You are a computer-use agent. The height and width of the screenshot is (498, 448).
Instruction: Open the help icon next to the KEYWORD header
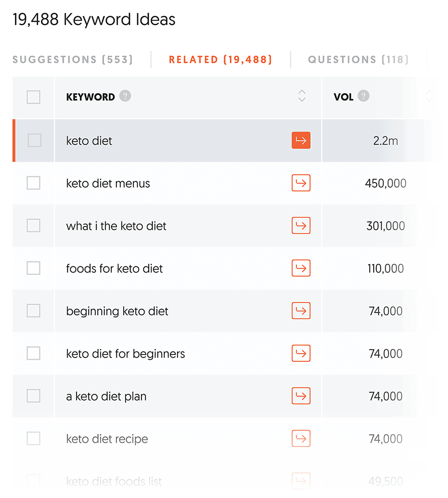tap(125, 96)
